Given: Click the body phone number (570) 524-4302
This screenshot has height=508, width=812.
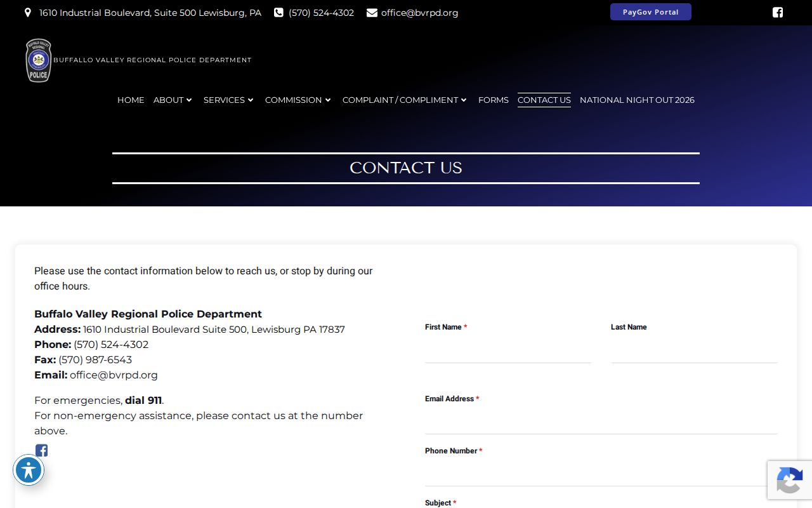Looking at the screenshot, I should point(111,345).
